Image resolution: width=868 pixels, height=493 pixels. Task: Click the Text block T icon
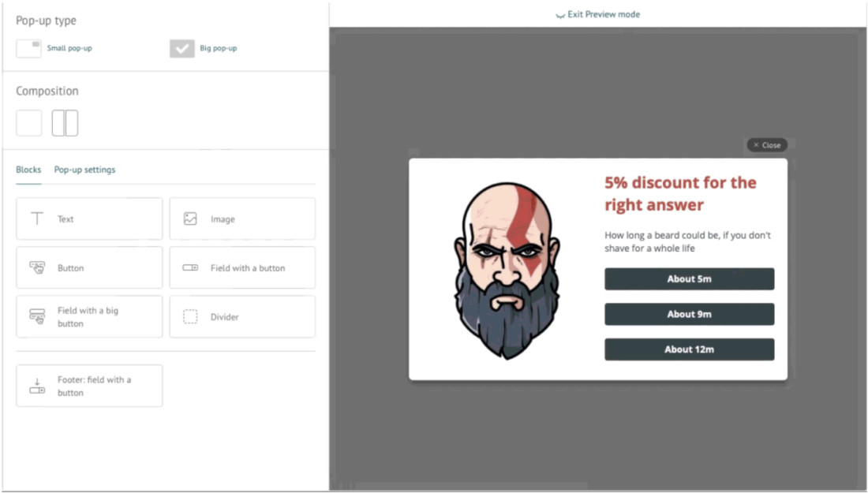[37, 218]
